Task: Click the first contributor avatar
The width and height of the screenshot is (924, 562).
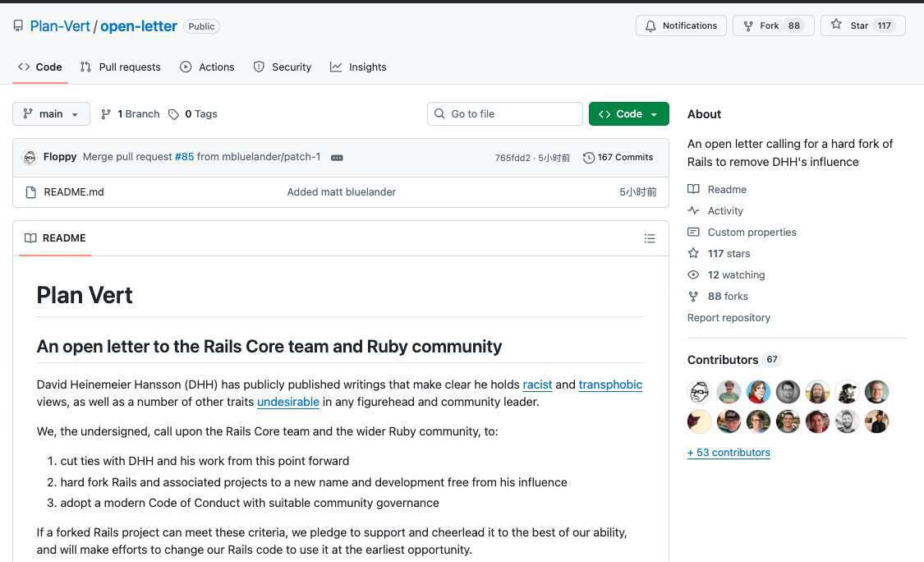Action: coord(699,392)
